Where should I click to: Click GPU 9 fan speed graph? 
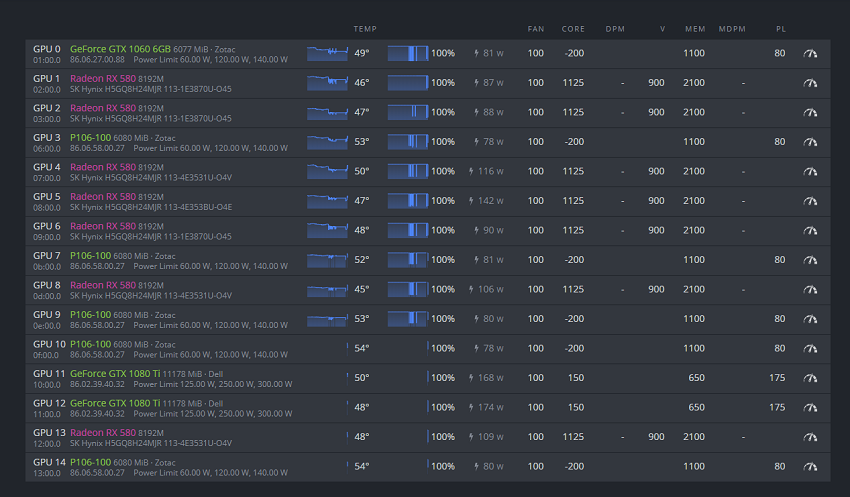click(x=408, y=319)
